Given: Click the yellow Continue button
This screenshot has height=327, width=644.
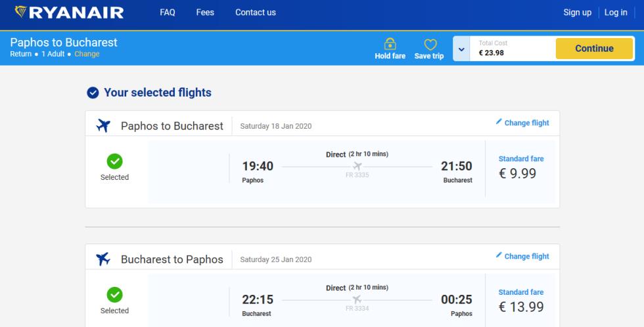Looking at the screenshot, I should [x=594, y=49].
